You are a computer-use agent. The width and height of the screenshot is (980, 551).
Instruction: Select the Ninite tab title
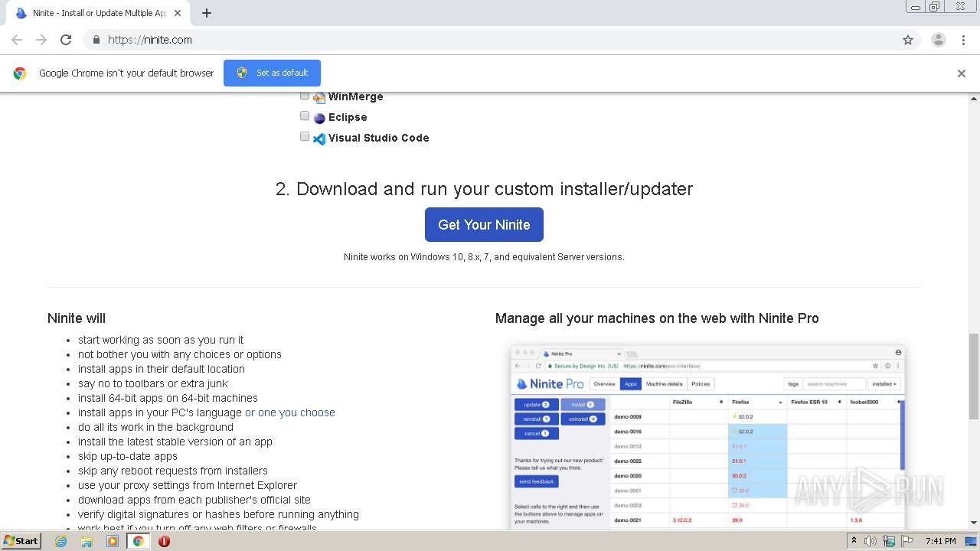(100, 13)
